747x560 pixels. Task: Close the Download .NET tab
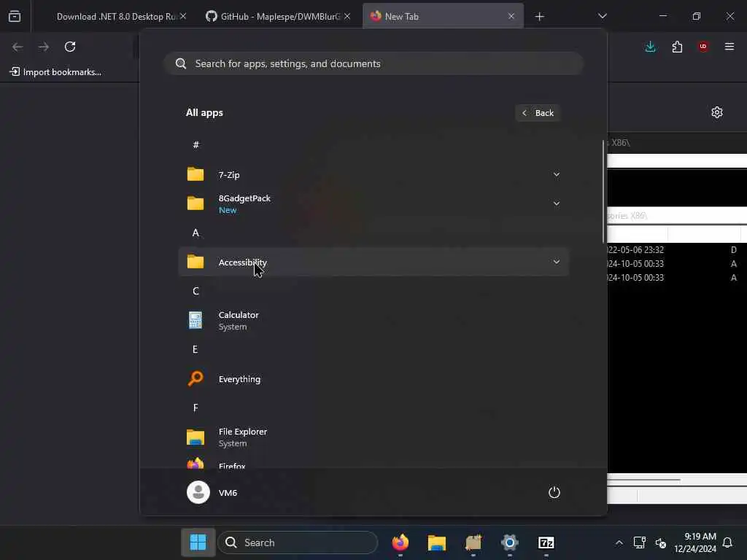click(183, 16)
